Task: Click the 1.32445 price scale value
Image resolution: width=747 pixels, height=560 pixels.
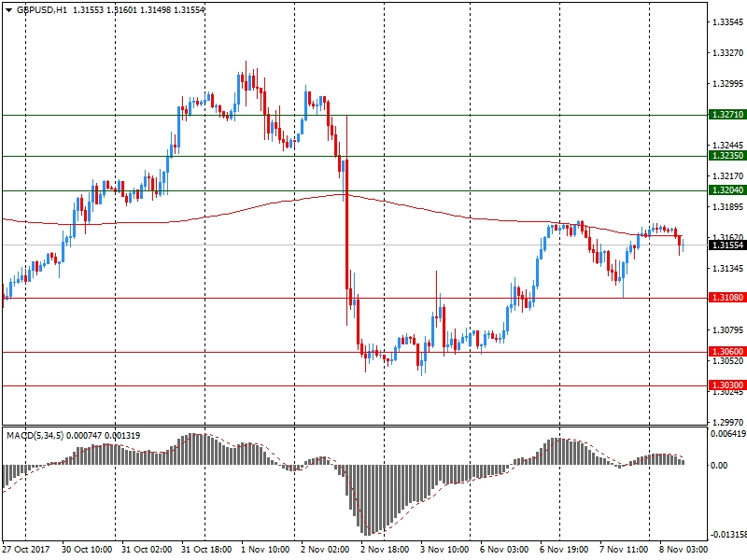Action: pos(727,146)
